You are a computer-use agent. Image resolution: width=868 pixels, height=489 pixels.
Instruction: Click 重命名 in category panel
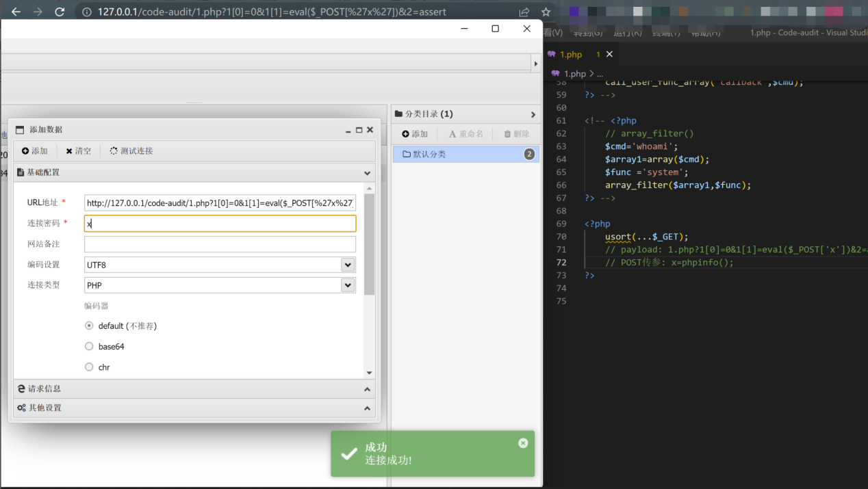pos(466,134)
